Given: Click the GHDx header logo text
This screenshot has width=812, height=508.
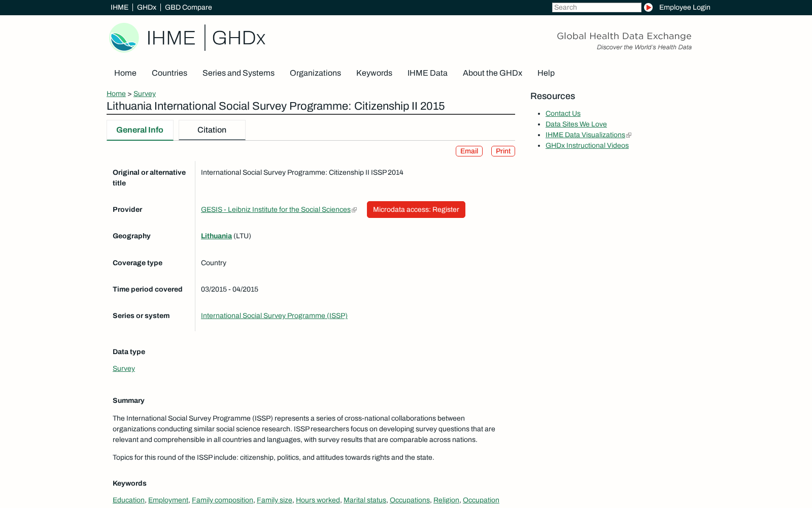Looking at the screenshot, I should [239, 38].
